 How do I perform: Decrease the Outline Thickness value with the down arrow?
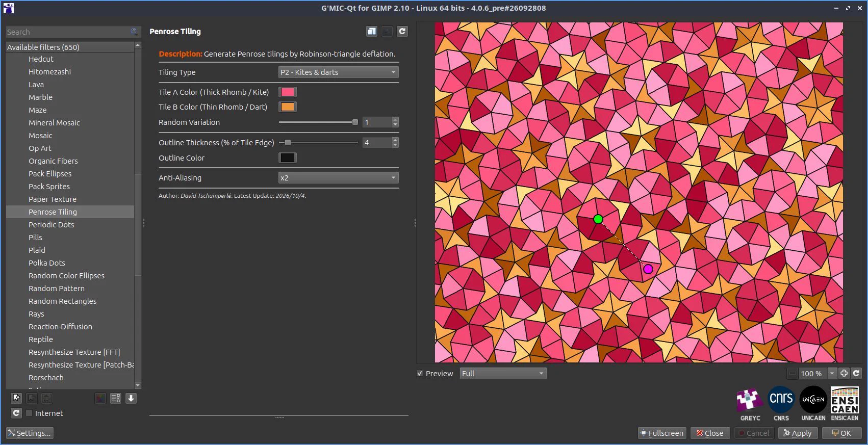(x=395, y=145)
